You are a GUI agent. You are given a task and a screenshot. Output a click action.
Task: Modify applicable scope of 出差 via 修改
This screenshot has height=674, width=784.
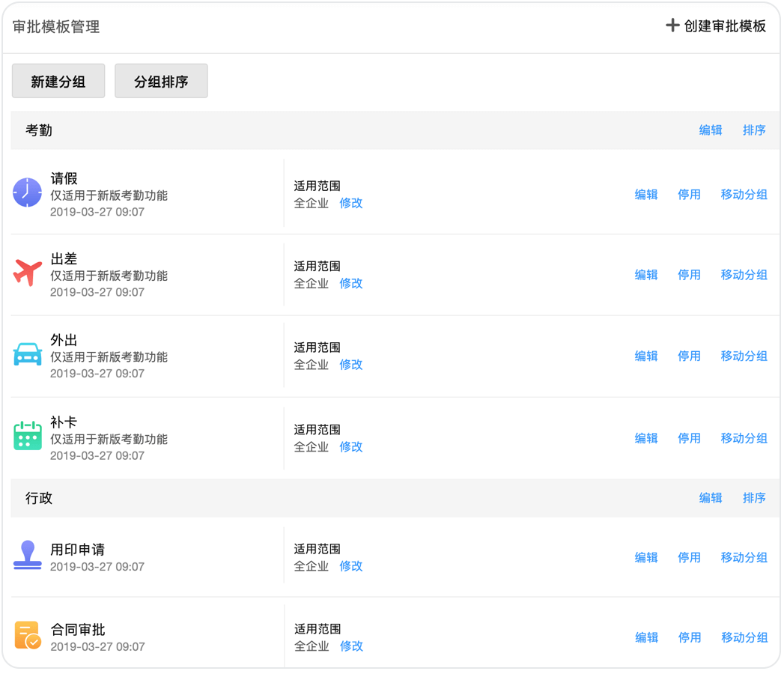pos(351,284)
